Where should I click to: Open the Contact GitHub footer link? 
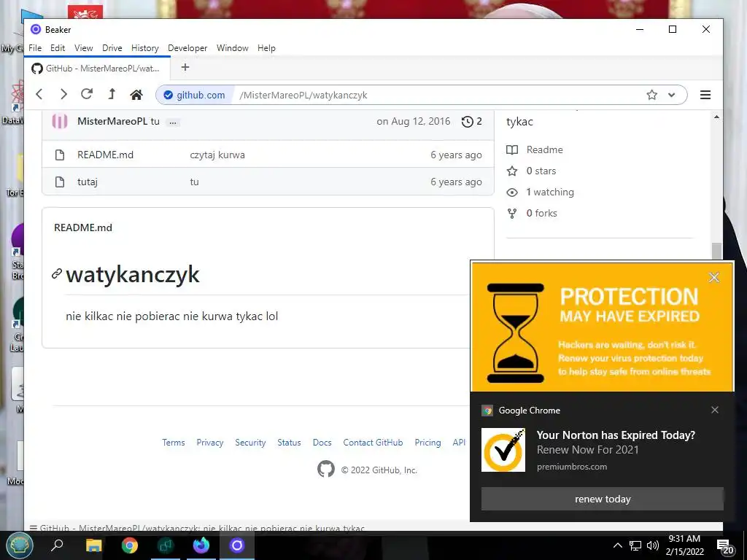tap(373, 443)
